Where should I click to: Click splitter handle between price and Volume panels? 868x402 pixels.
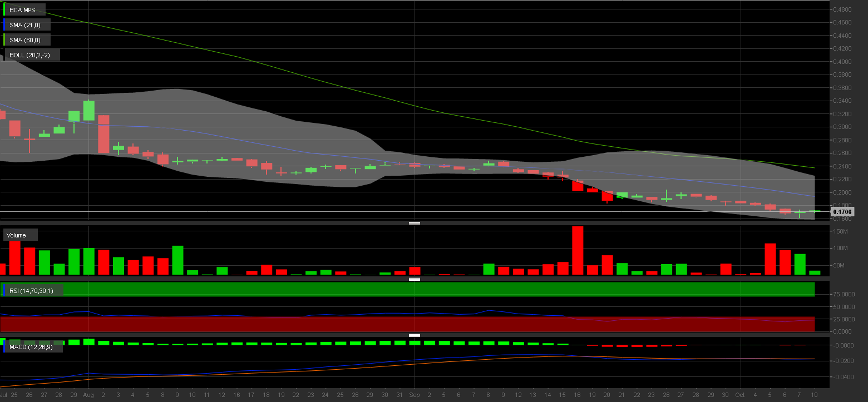[414, 224]
